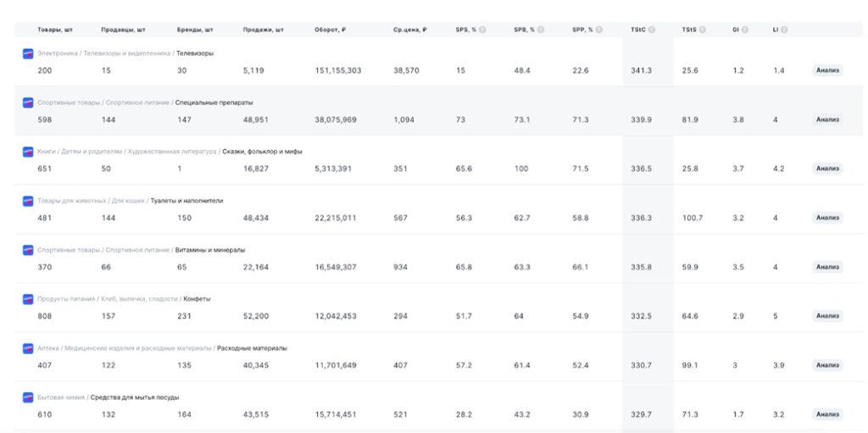Open Анализ for the Телевизоры row
Image resolution: width=868 pixels, height=433 pixels.
coord(827,70)
